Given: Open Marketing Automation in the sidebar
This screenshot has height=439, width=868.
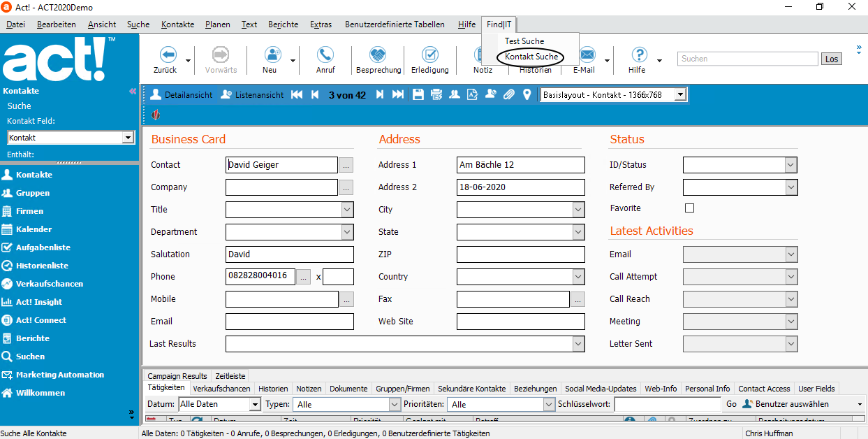Looking at the screenshot, I should point(60,375).
